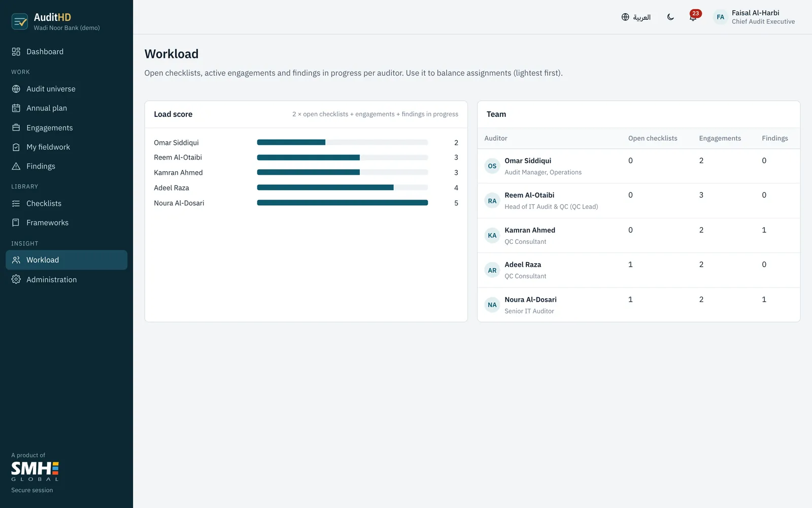The width and height of the screenshot is (812, 508).
Task: Go to the Findings page
Action: (66, 166)
